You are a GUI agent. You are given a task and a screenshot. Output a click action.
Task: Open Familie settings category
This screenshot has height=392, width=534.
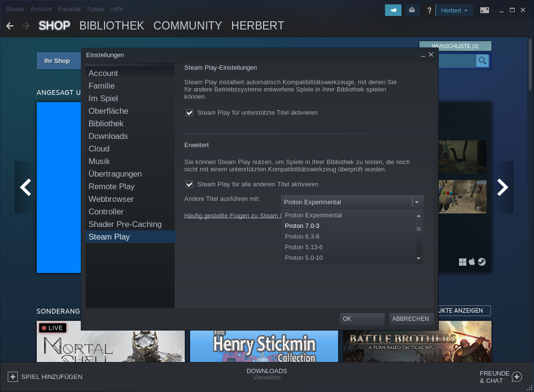tap(130, 86)
